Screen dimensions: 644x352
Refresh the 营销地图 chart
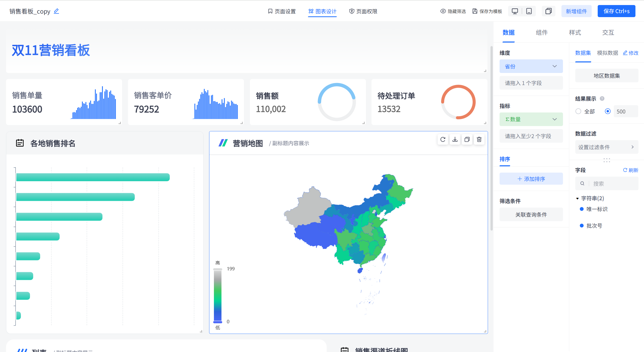pos(443,139)
